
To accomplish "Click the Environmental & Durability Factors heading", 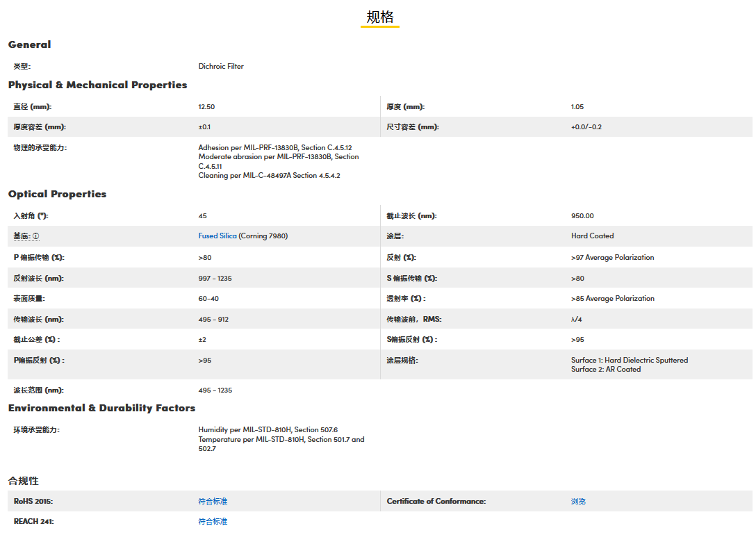I will (x=101, y=408).
